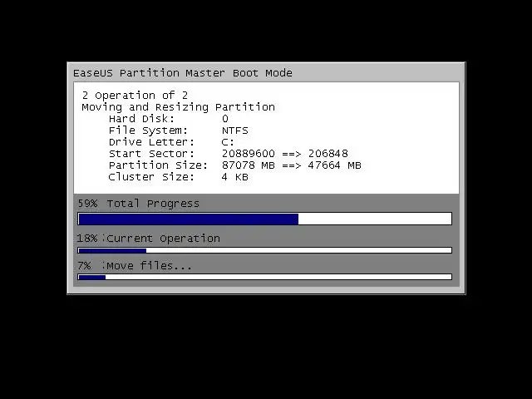
Task: Click the start sector value '20889600'
Action: coord(249,154)
